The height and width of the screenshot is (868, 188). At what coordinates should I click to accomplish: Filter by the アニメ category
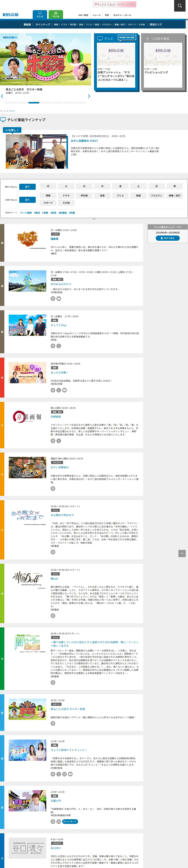pyautogui.click(x=120, y=195)
